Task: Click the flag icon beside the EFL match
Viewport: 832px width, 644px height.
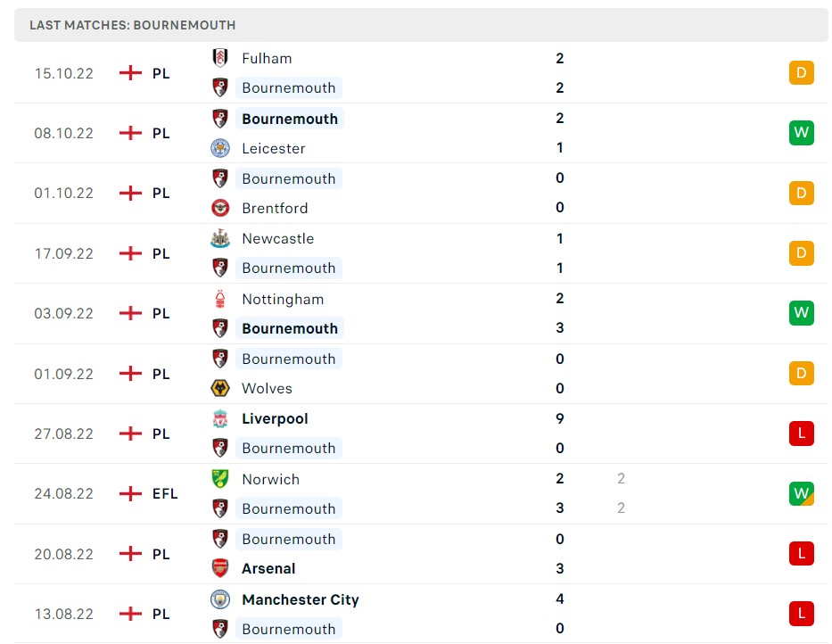Action: click(x=130, y=493)
